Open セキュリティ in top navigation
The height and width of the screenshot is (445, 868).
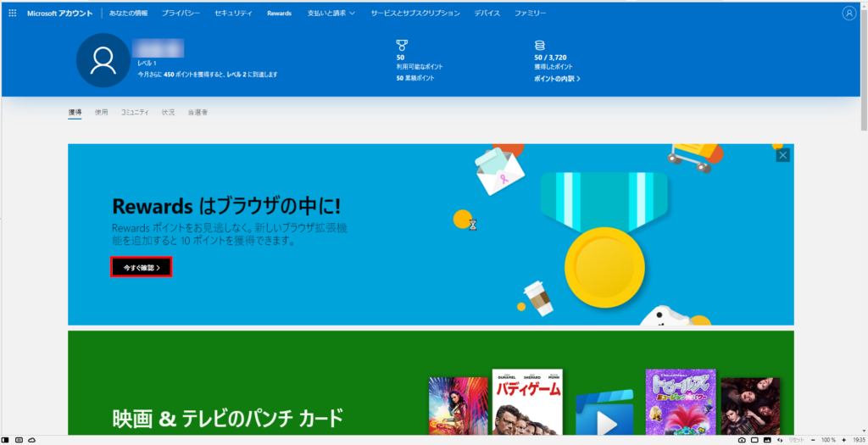coord(233,14)
